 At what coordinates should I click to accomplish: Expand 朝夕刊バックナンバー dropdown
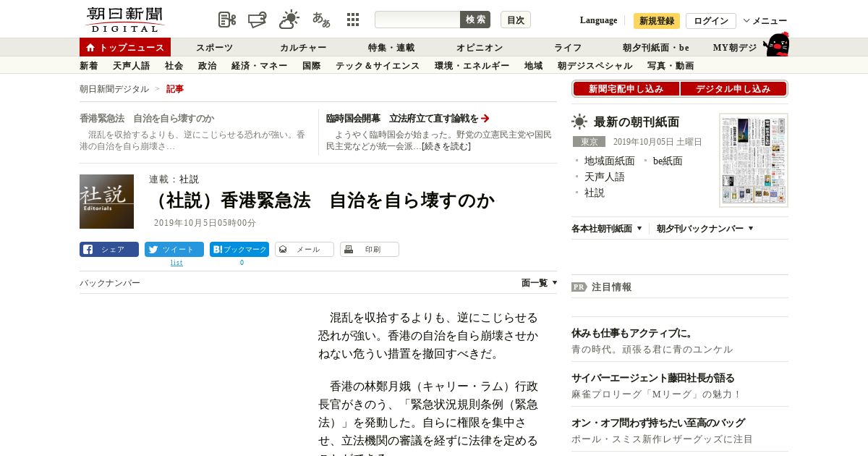[705, 229]
